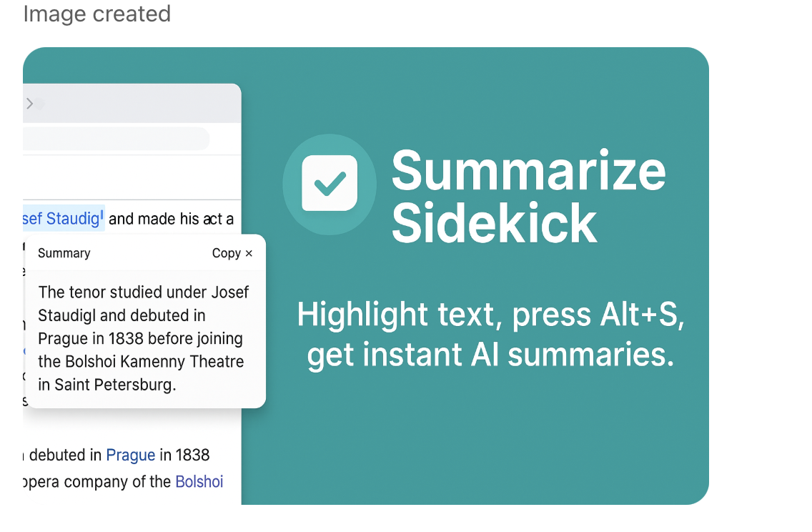Click the Summarize Sidekick title text

529,197
